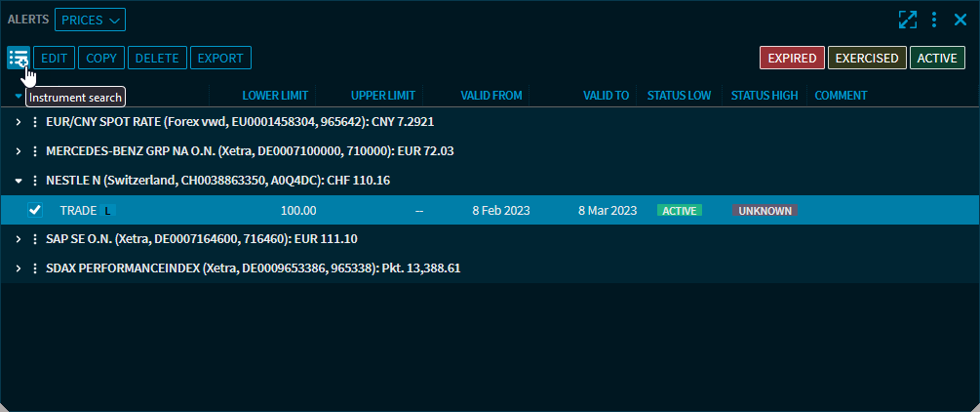Open row menu for SDAX PERFORMANCEINDEX
980x412 pixels.
[35, 268]
